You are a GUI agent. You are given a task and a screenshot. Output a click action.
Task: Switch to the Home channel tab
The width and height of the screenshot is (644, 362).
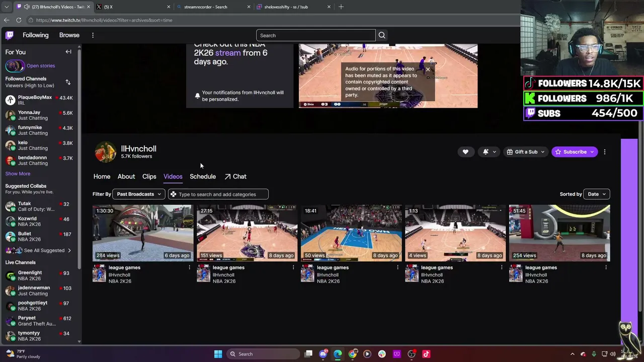tap(102, 176)
